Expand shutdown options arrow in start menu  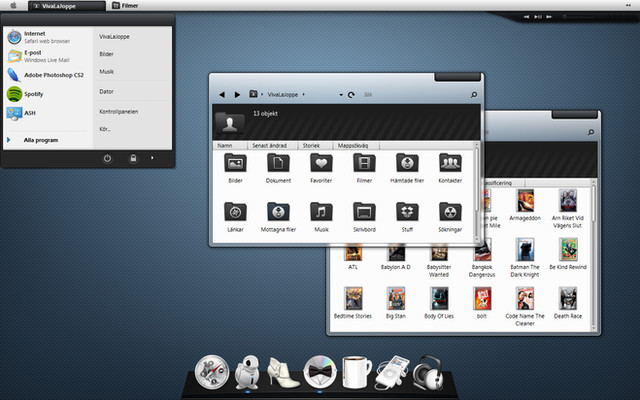(152, 158)
